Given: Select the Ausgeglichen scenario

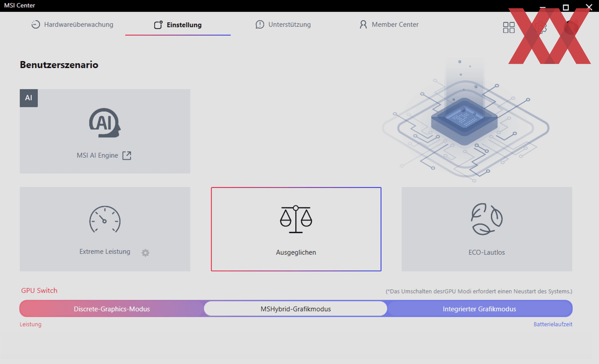Looking at the screenshot, I should click(296, 229).
